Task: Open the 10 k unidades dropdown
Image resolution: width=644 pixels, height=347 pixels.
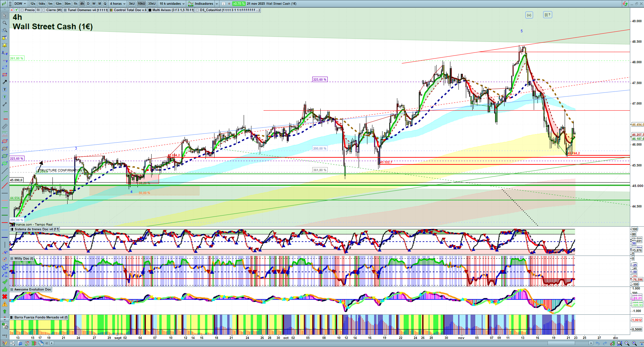Action: [x=172, y=4]
